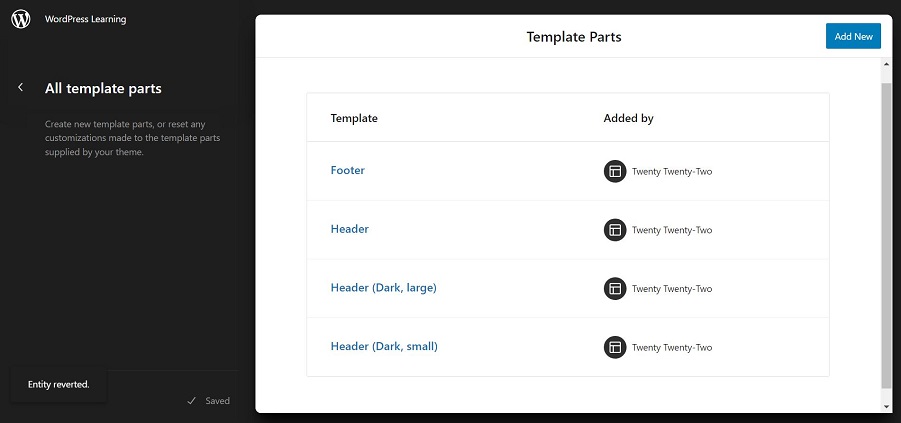This screenshot has width=901, height=423.
Task: Click the Added by column header
Action: pyautogui.click(x=629, y=118)
